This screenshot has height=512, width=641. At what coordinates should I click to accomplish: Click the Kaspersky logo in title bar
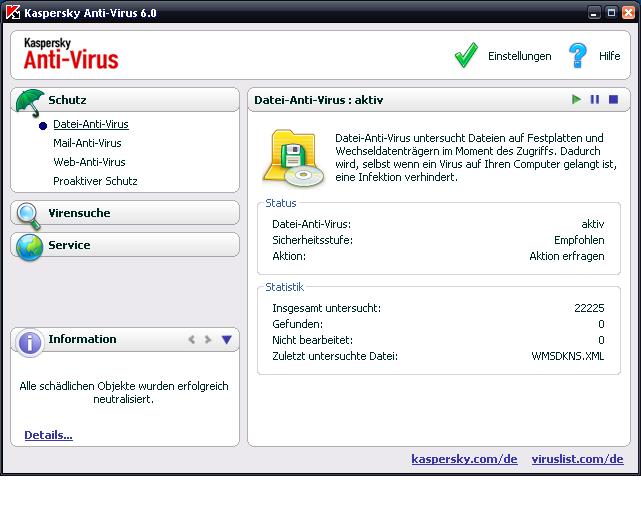(13, 12)
